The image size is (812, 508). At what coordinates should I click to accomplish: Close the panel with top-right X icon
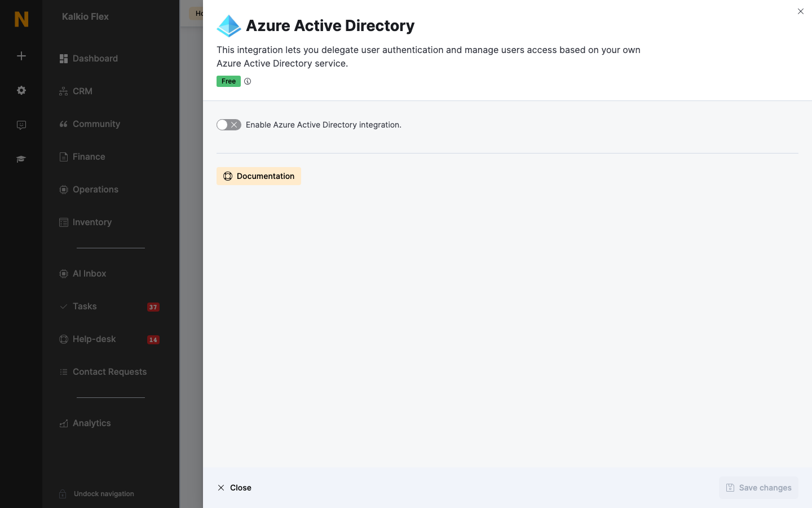[x=801, y=11]
